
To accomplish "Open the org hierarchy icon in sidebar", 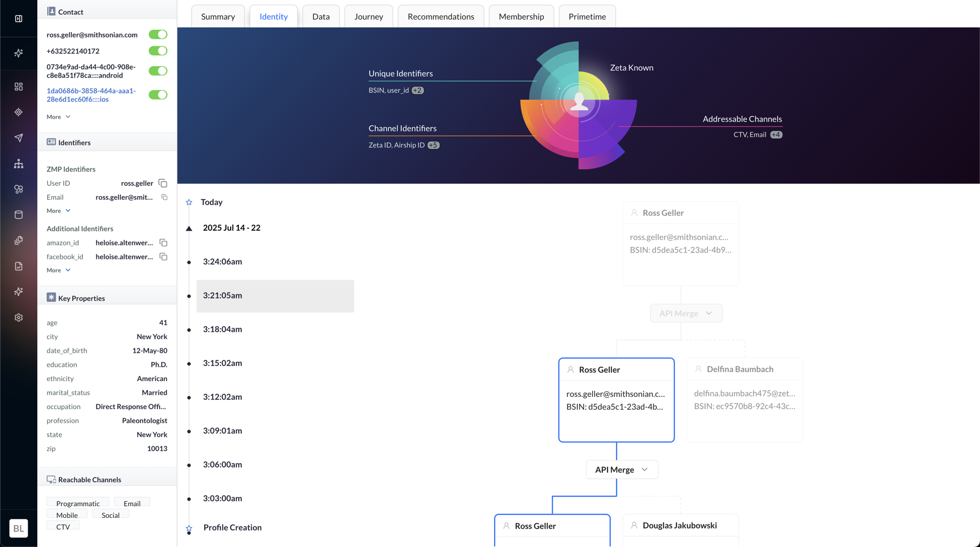I will click(x=19, y=164).
